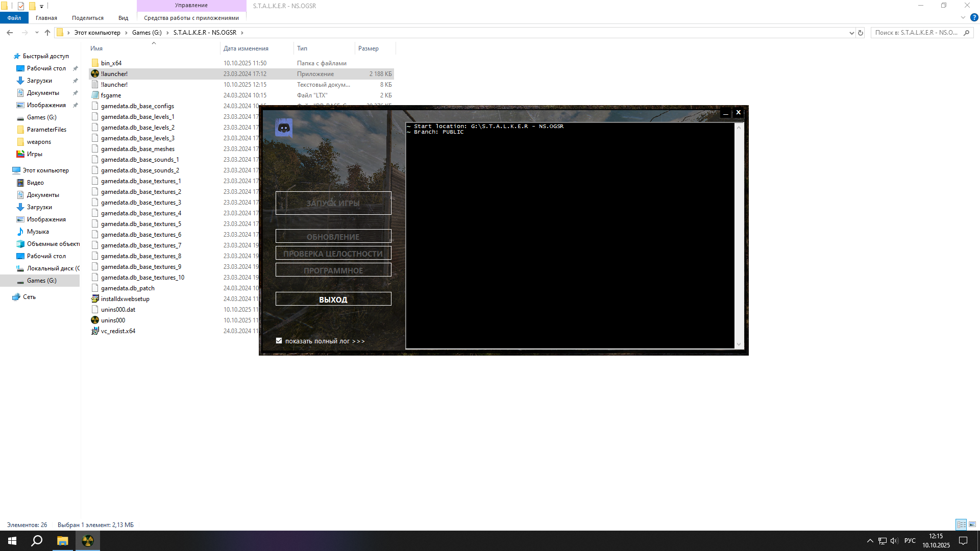Expand the Games (G:) breadcrumb chevron

click(x=167, y=33)
